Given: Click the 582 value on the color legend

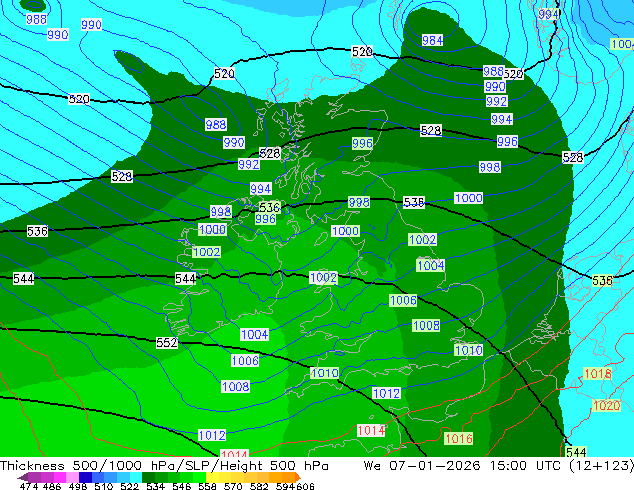Looking at the screenshot, I should pyautogui.click(x=259, y=486).
